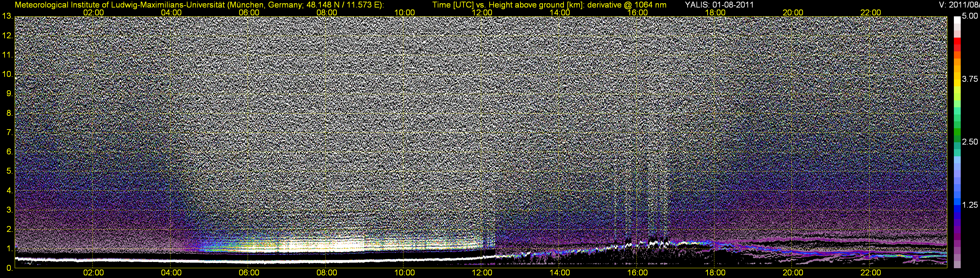This screenshot has height=278, width=980.
Task: Click the 16:00 label on the bottom time axis
Action: [638, 273]
